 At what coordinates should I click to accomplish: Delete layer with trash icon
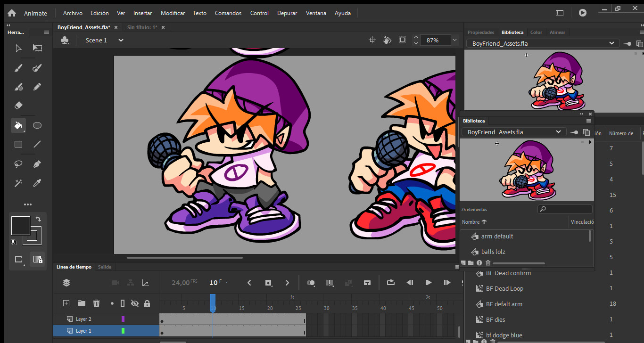[96, 303]
